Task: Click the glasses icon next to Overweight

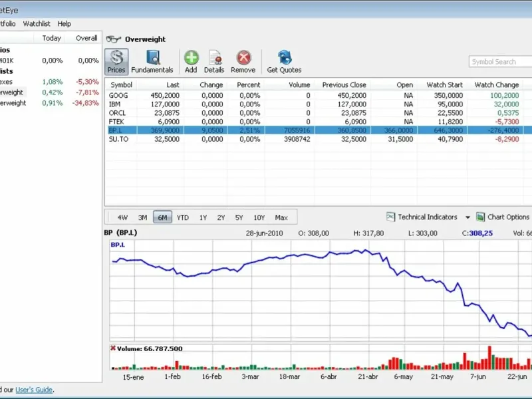Action: pyautogui.click(x=113, y=39)
